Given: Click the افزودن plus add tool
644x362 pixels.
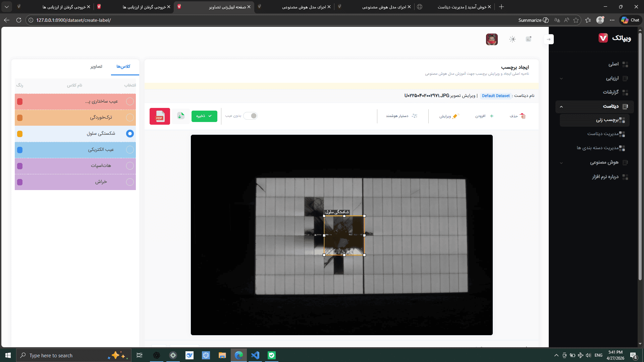Looking at the screenshot, I should (x=492, y=116).
